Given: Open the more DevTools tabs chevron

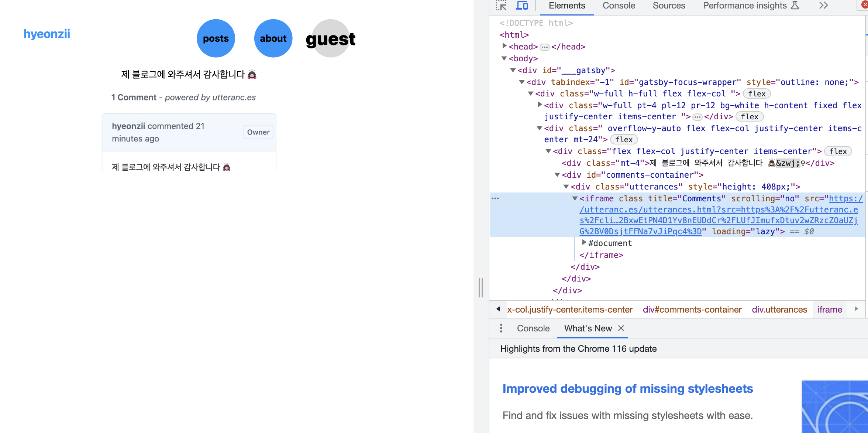Looking at the screenshot, I should click(x=823, y=6).
